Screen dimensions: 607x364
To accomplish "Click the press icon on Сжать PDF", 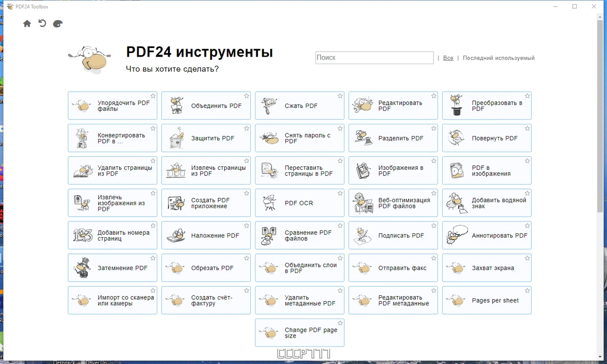I will pos(269,106).
